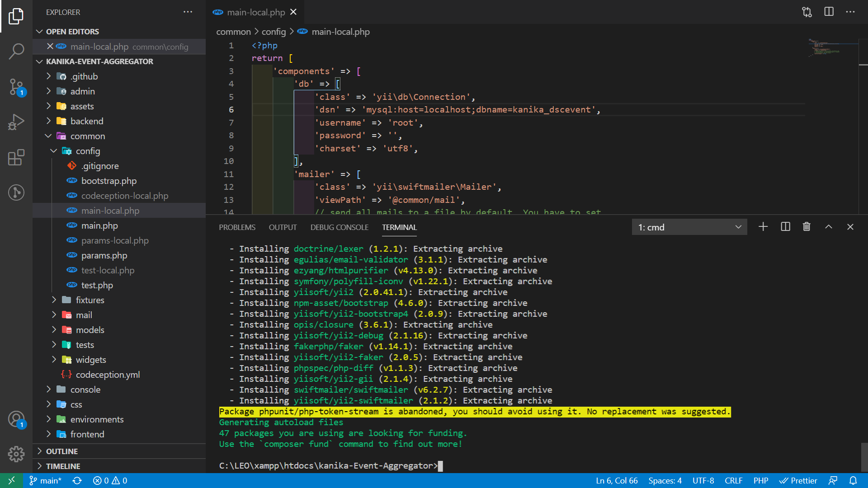
Task: Collapse the config folder
Action: [x=119, y=151]
